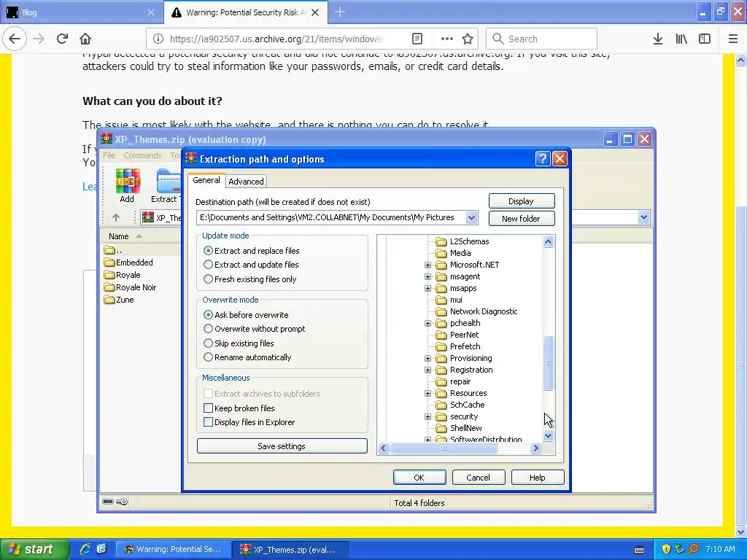Click the magnifier tray icon
The height and width of the screenshot is (560, 747).
(694, 549)
